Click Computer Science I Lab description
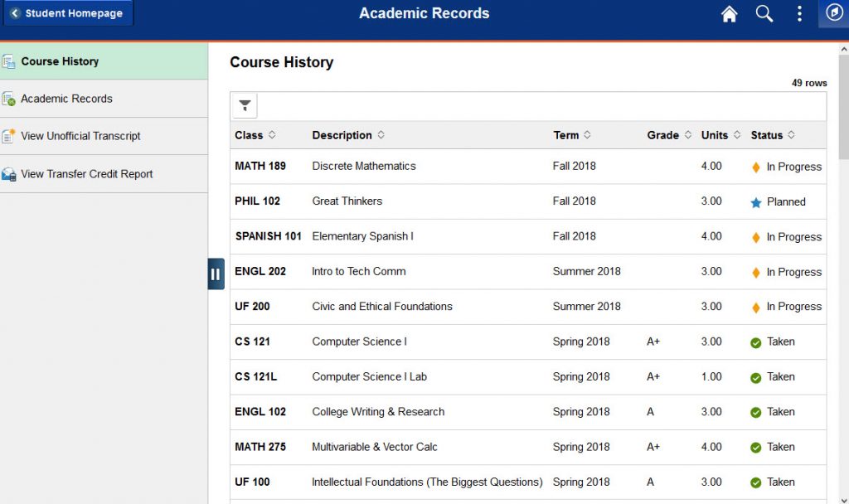Image resolution: width=849 pixels, height=504 pixels. click(369, 377)
